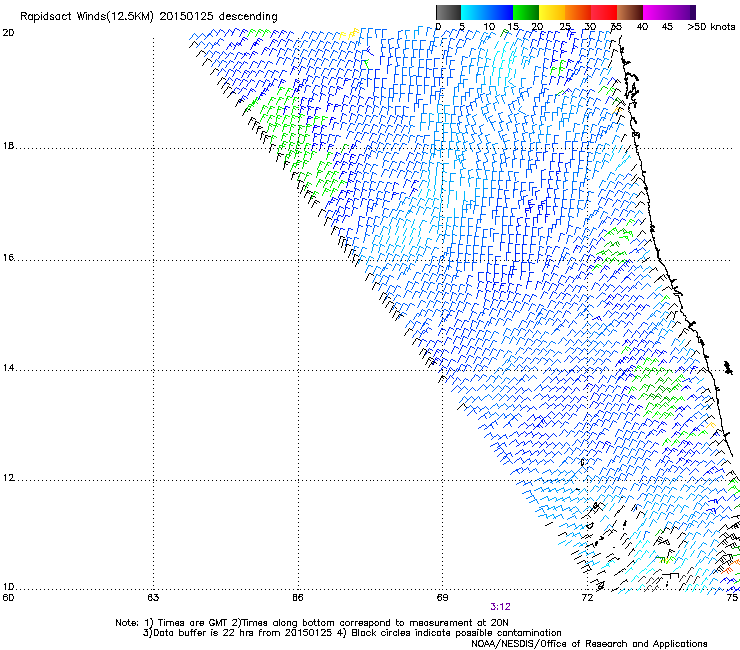Click the '3)Data buffer is 22 hrs' footnote line
This screenshot has width=740, height=650.
352,633
